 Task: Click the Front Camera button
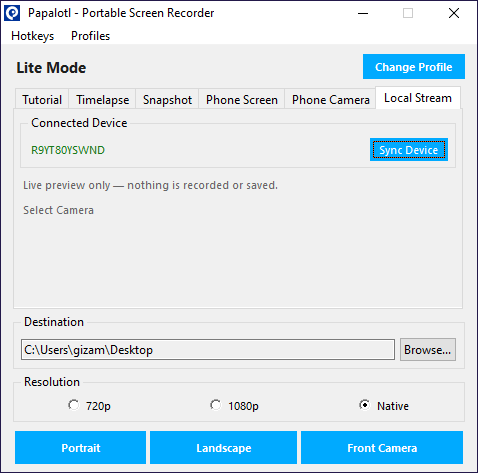pyautogui.click(x=382, y=447)
